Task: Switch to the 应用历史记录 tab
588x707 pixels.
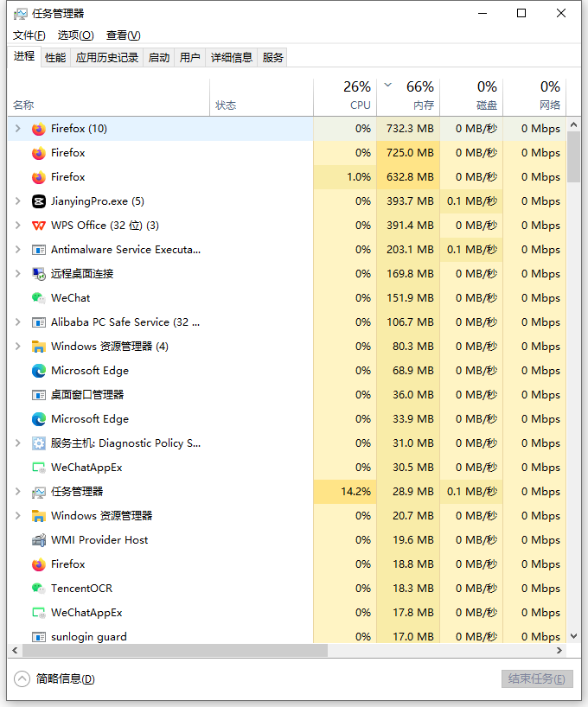Action: pyautogui.click(x=107, y=58)
